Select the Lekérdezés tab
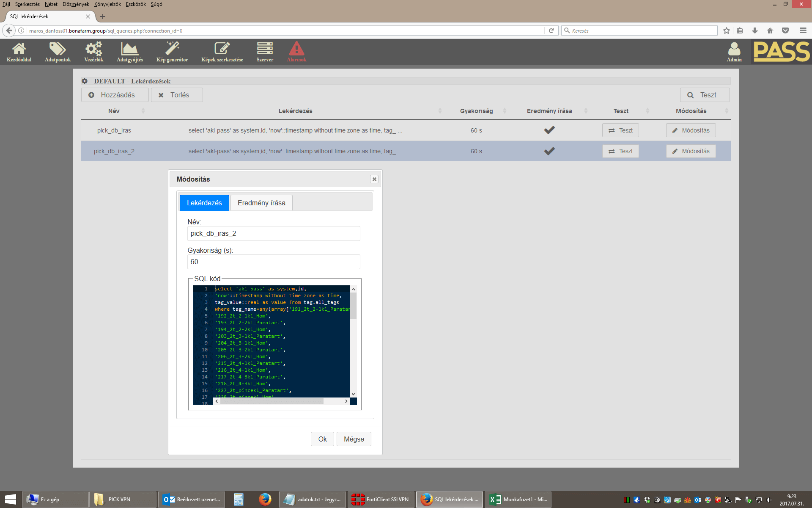The image size is (812, 508). (204, 203)
